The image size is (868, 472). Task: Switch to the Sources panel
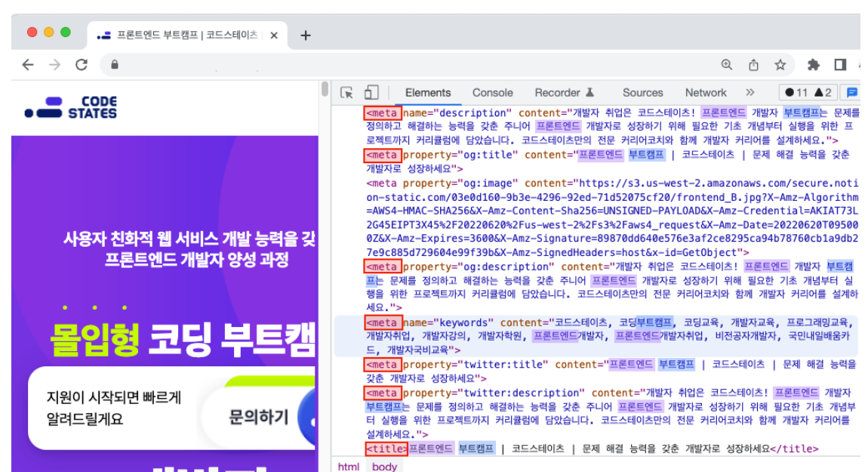point(642,93)
